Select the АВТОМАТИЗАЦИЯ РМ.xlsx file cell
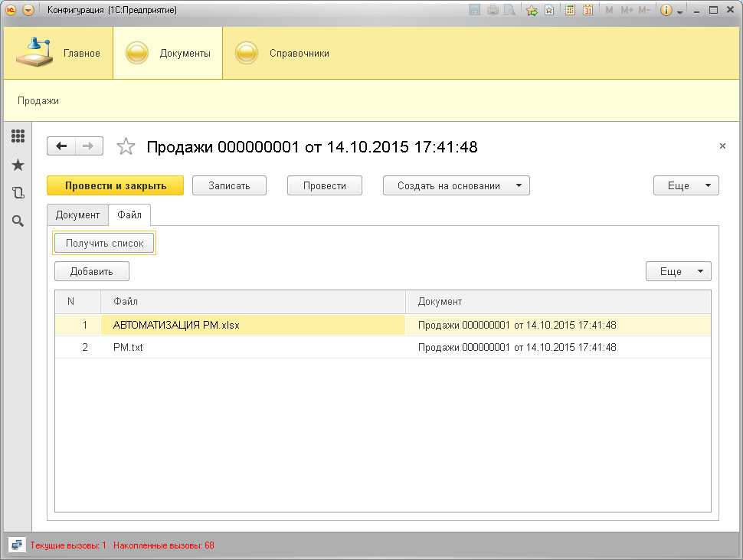This screenshot has height=560, width=743. point(253,325)
